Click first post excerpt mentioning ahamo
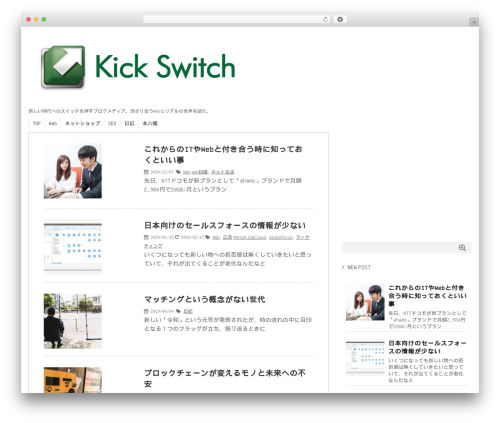The height and width of the screenshot is (423, 500). (223, 185)
